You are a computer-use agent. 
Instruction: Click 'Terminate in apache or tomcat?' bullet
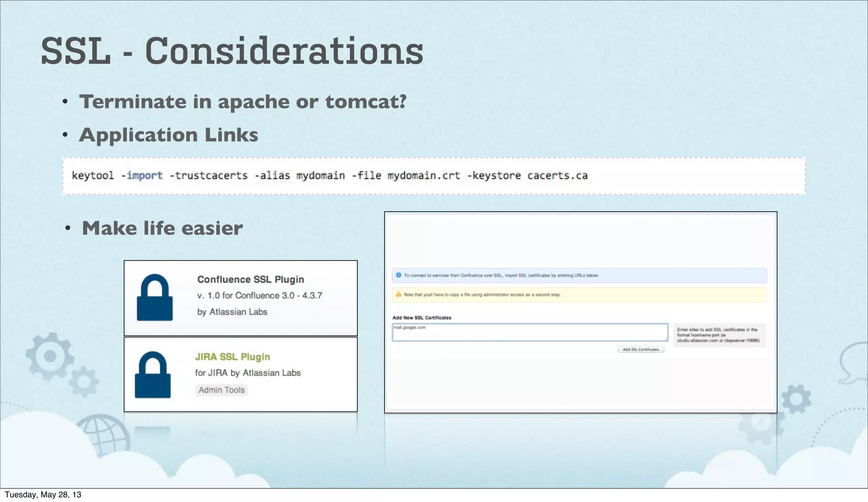click(243, 102)
